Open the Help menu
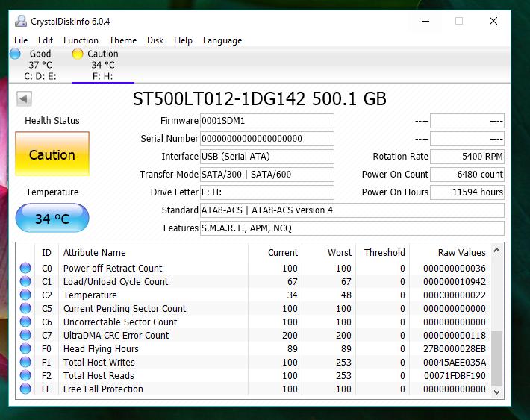This screenshot has width=530, height=420. pyautogui.click(x=183, y=40)
